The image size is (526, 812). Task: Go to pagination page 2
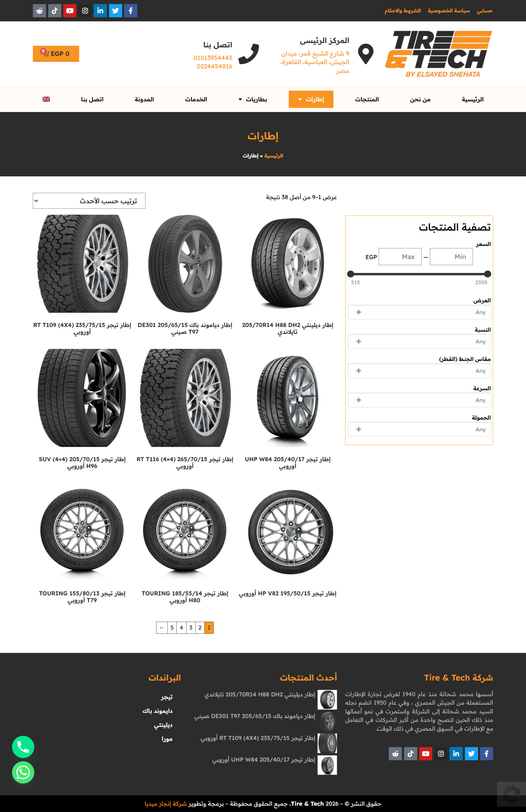pos(200,628)
